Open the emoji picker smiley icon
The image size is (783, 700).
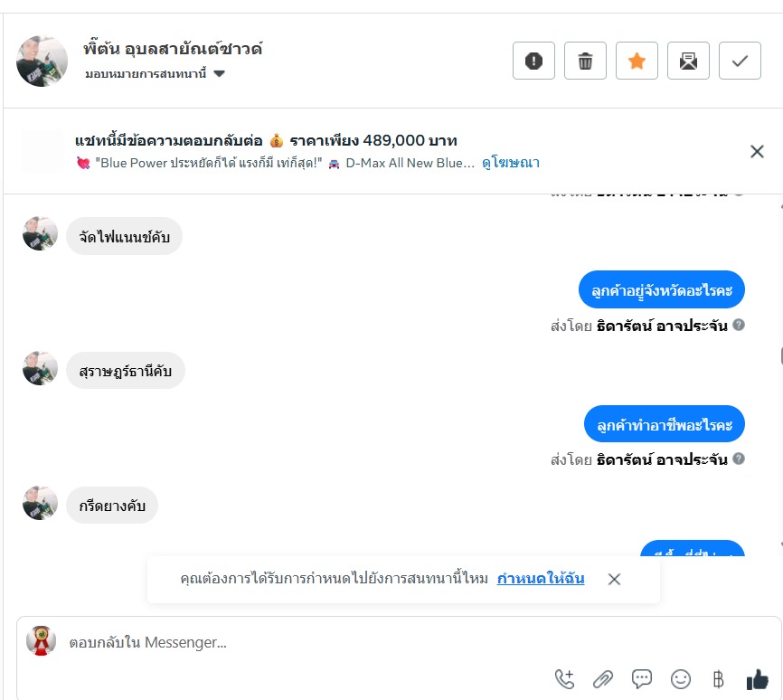pyautogui.click(x=681, y=679)
